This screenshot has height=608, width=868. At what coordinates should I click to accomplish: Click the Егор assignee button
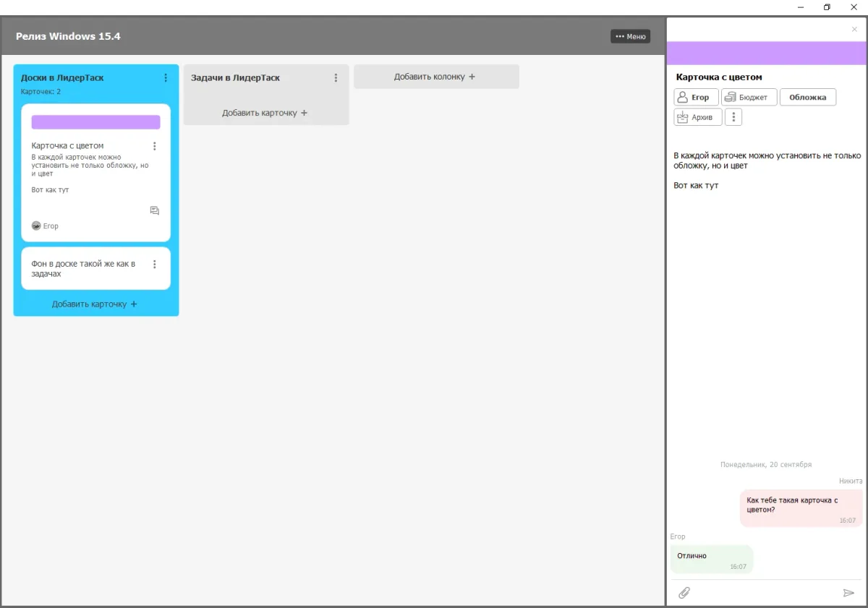coord(696,98)
